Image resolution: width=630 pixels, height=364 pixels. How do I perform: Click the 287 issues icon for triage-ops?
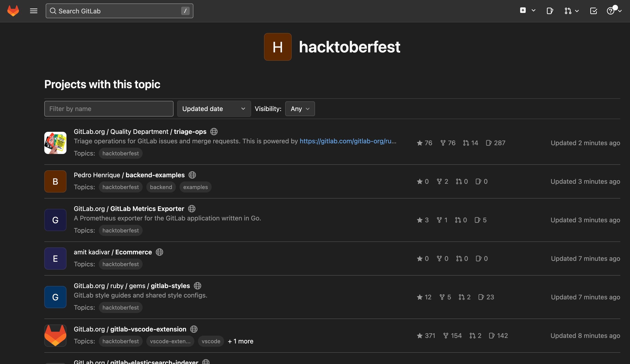click(x=489, y=143)
